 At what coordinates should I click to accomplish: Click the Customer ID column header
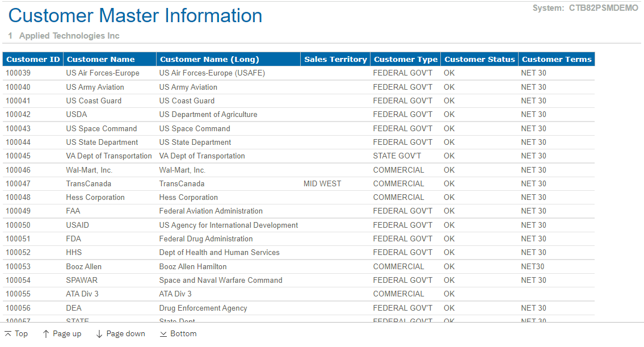(33, 59)
